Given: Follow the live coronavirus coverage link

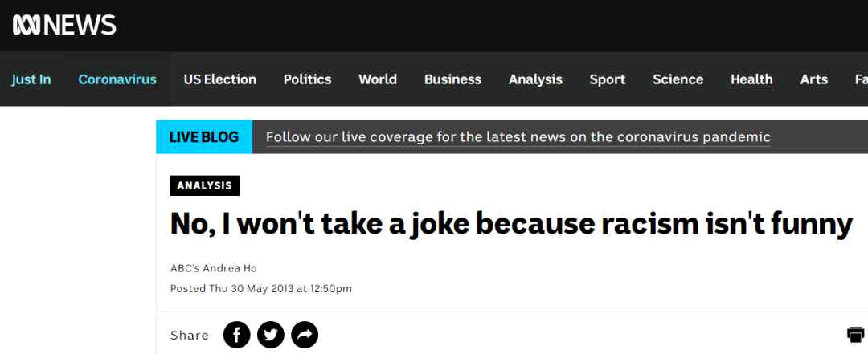Looking at the screenshot, I should (x=518, y=136).
